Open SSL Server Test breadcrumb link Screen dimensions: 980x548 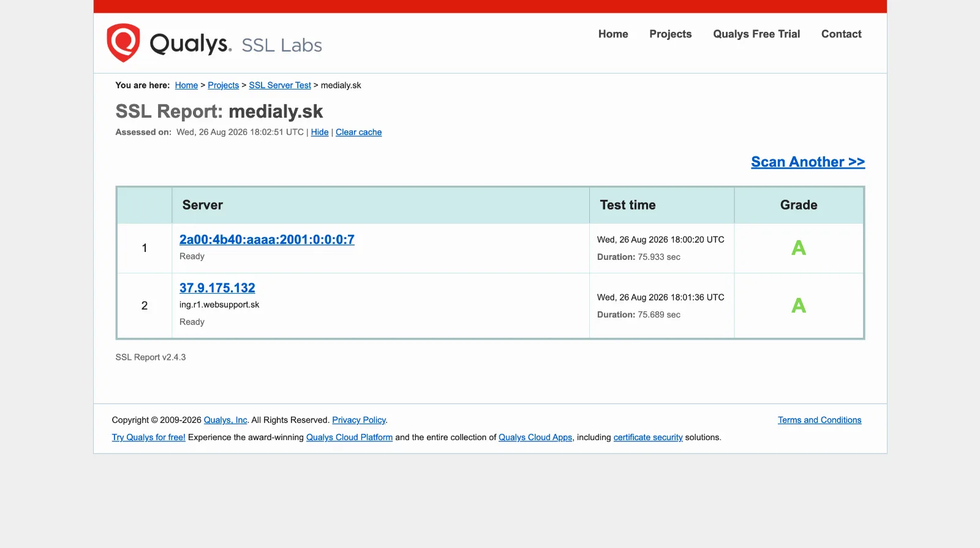(x=280, y=85)
